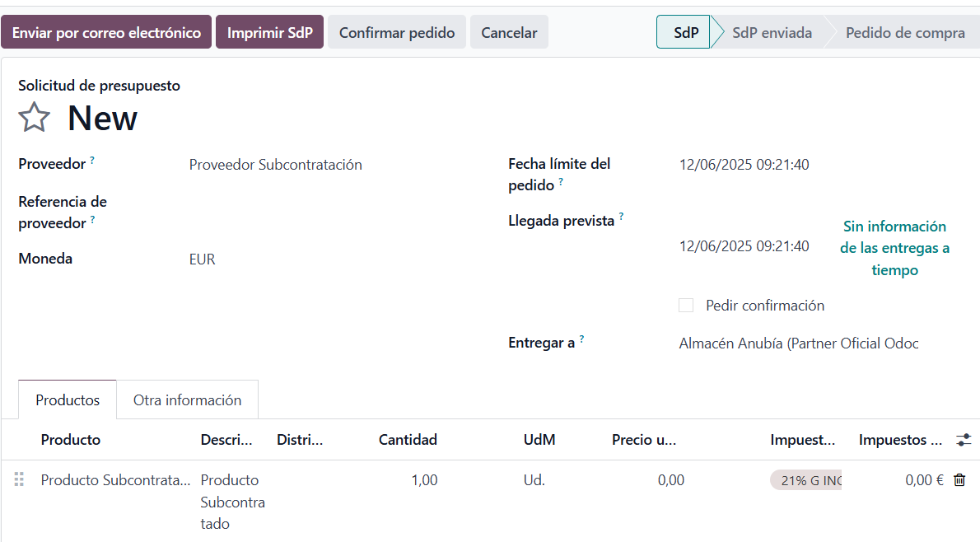Click the Descri... column header

point(226,440)
